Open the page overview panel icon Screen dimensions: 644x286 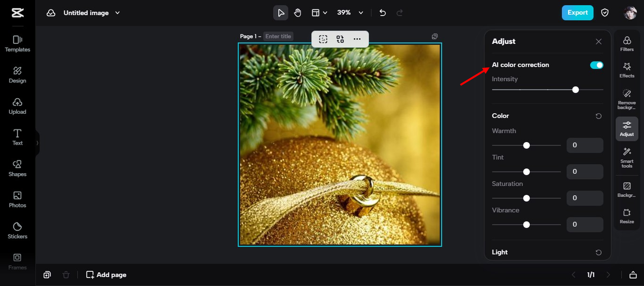pyautogui.click(x=633, y=275)
